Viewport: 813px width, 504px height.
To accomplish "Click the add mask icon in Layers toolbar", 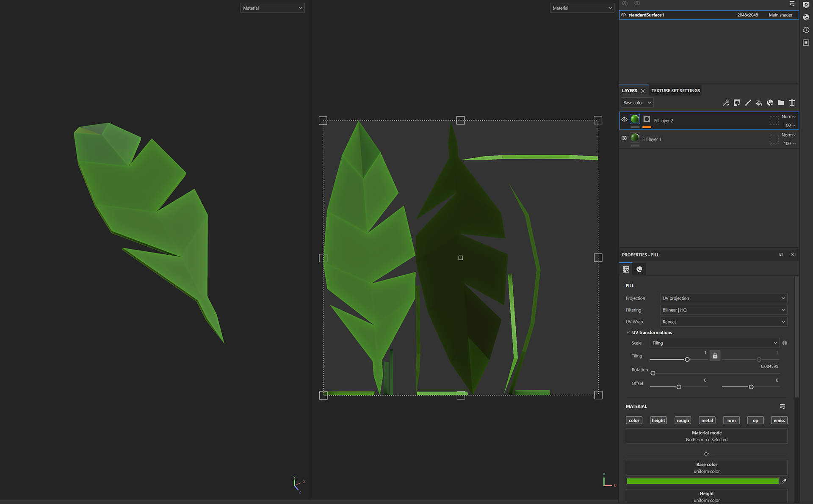I will (737, 103).
